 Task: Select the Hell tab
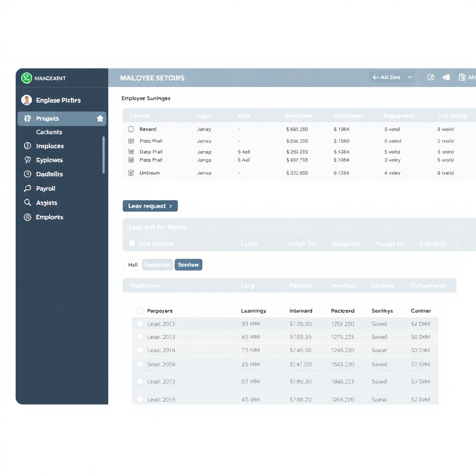pos(132,265)
